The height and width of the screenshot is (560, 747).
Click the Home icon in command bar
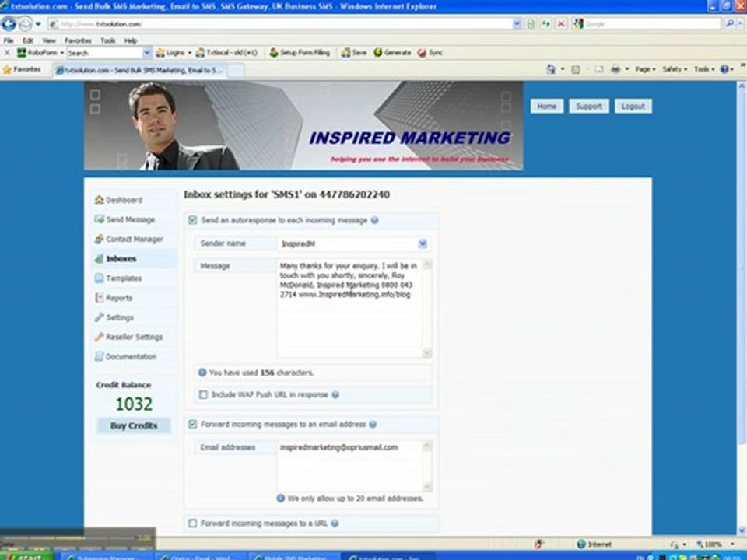[x=551, y=69]
